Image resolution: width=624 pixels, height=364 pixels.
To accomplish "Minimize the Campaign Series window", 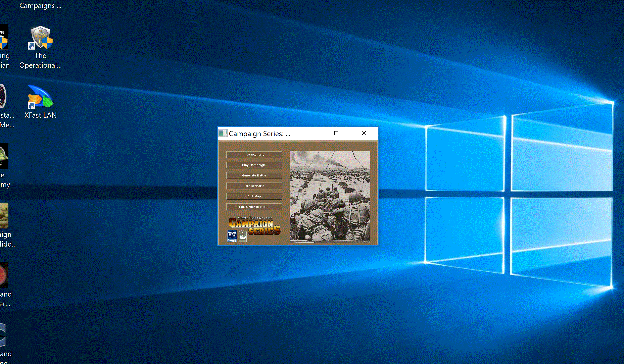I will pos(308,133).
